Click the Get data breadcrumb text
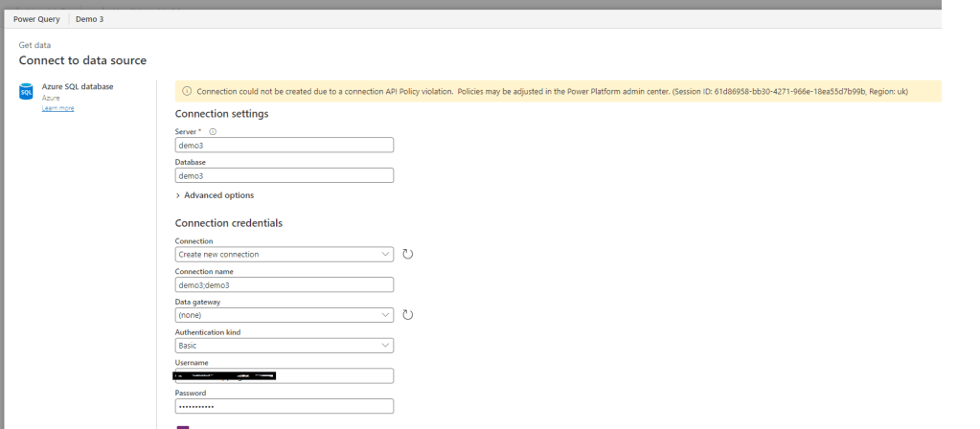This screenshot has width=980, height=429. click(34, 45)
